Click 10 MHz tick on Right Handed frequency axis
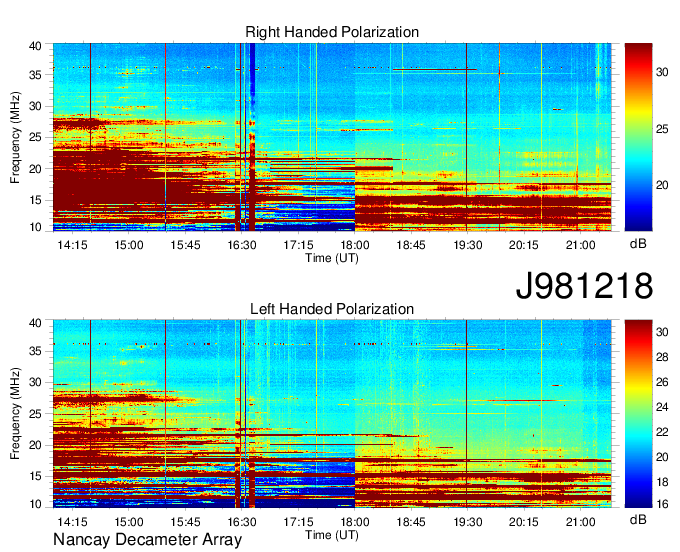Image resolution: width=680 pixels, height=552 pixels. click(x=35, y=227)
